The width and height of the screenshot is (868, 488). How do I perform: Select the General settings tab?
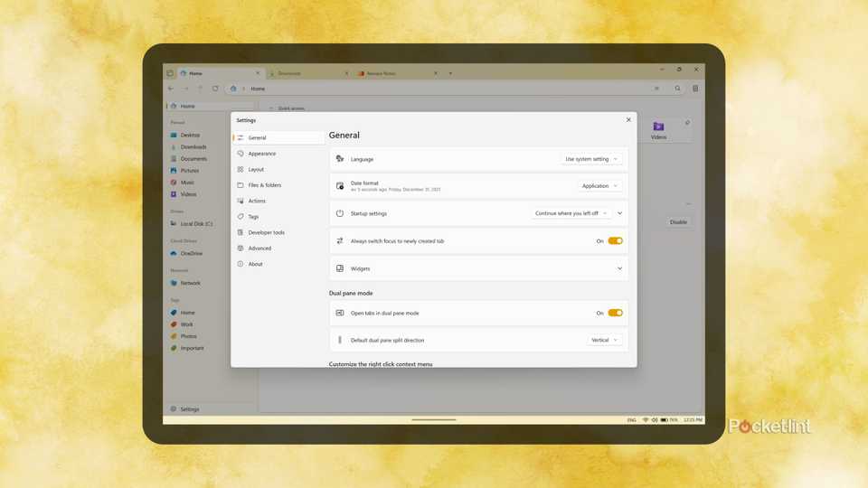pyautogui.click(x=257, y=138)
